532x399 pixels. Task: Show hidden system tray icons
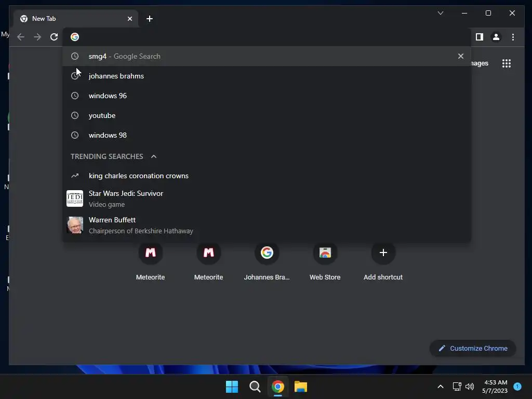click(x=441, y=387)
